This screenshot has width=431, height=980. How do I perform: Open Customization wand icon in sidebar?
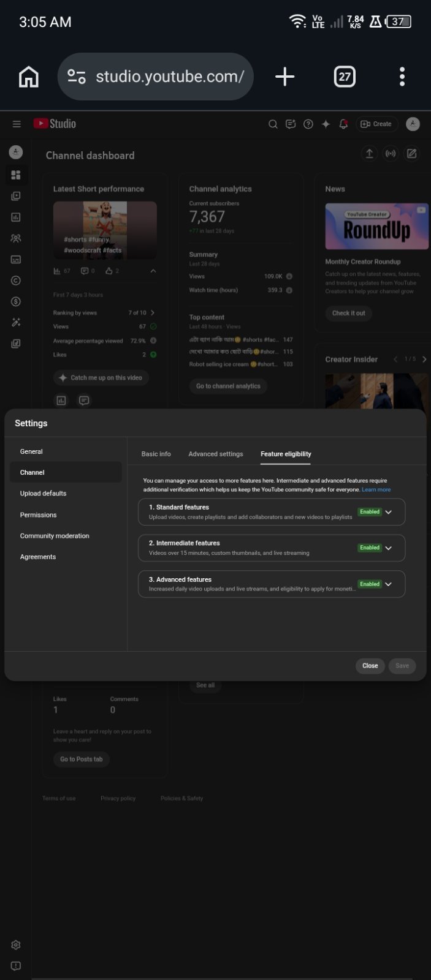point(16,323)
